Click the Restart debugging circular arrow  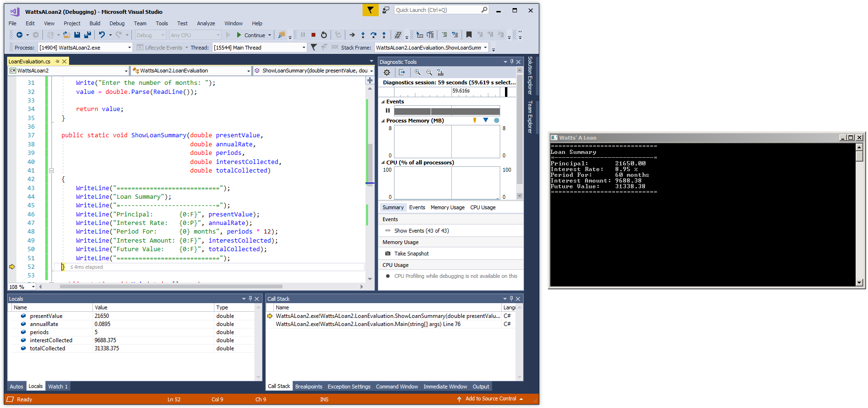click(324, 35)
